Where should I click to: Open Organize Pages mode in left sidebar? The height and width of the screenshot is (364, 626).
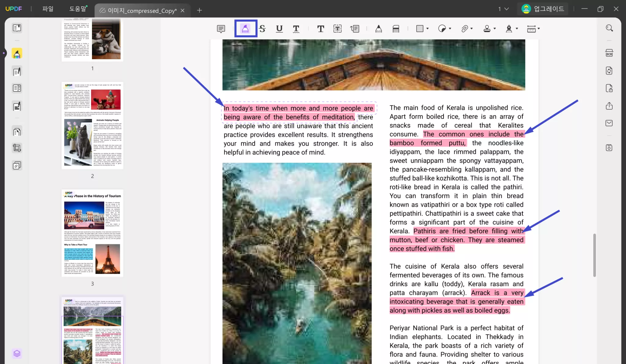(17, 132)
